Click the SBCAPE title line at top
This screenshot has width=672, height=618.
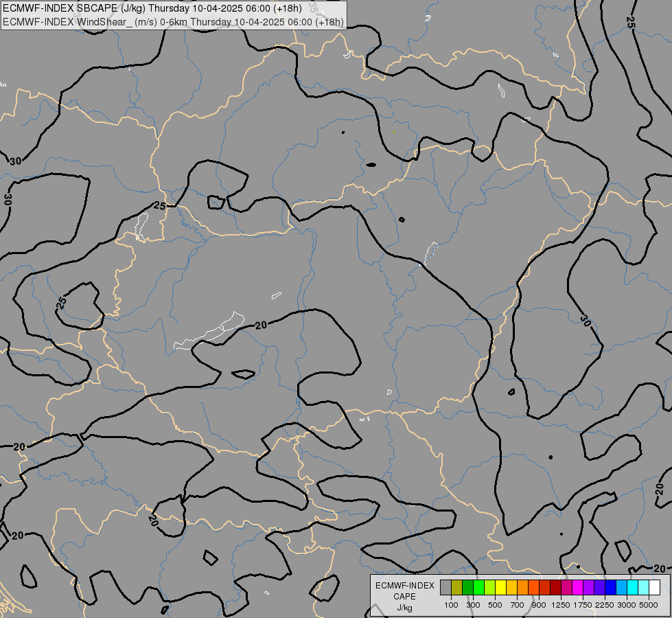(x=152, y=8)
